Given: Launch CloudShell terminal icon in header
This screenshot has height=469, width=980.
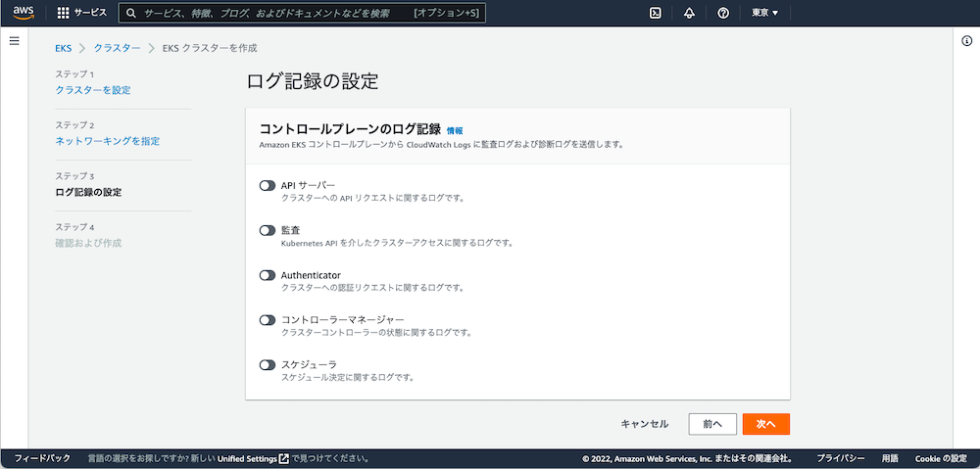Looking at the screenshot, I should click(657, 13).
